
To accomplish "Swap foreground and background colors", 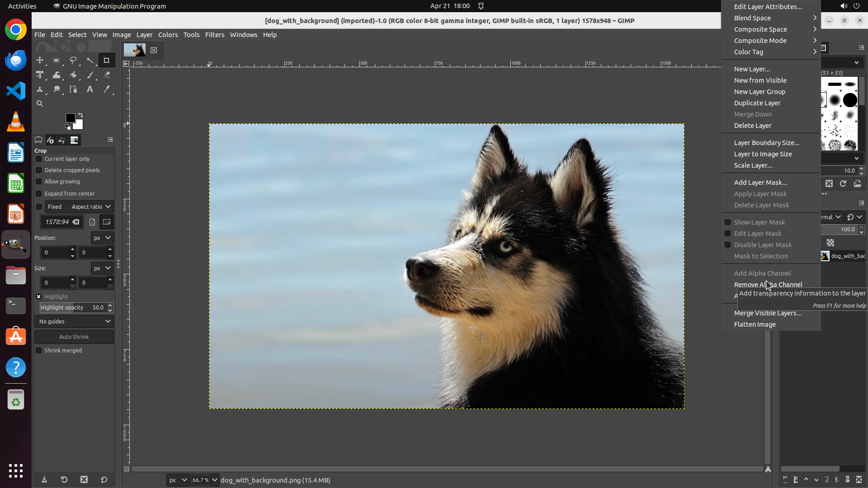I will (x=80, y=115).
